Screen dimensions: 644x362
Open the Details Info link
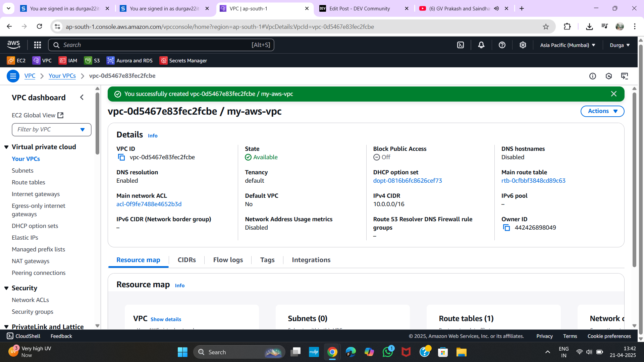[x=153, y=136]
